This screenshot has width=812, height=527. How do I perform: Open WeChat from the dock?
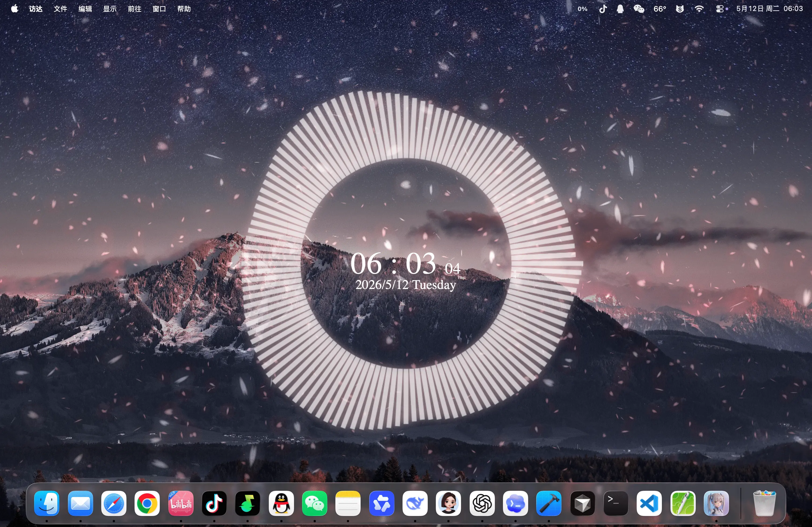point(314,503)
